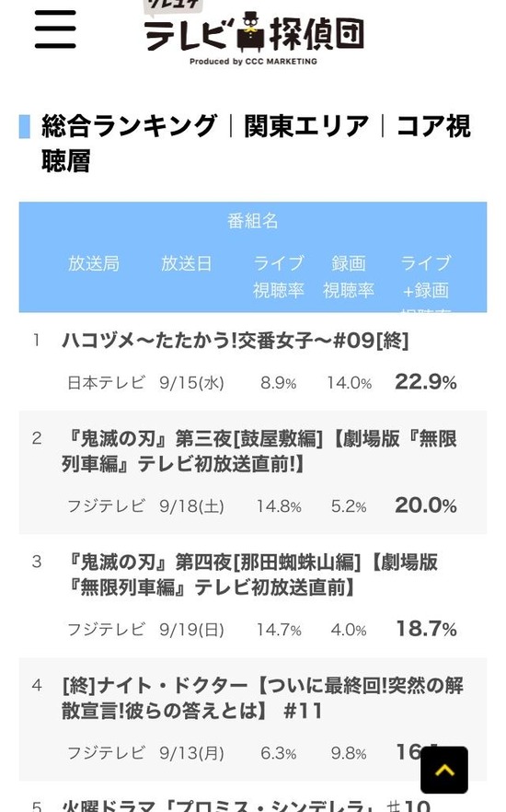Open ハコヅメ〜たたかう!交番女子〜#09 program

(236, 341)
